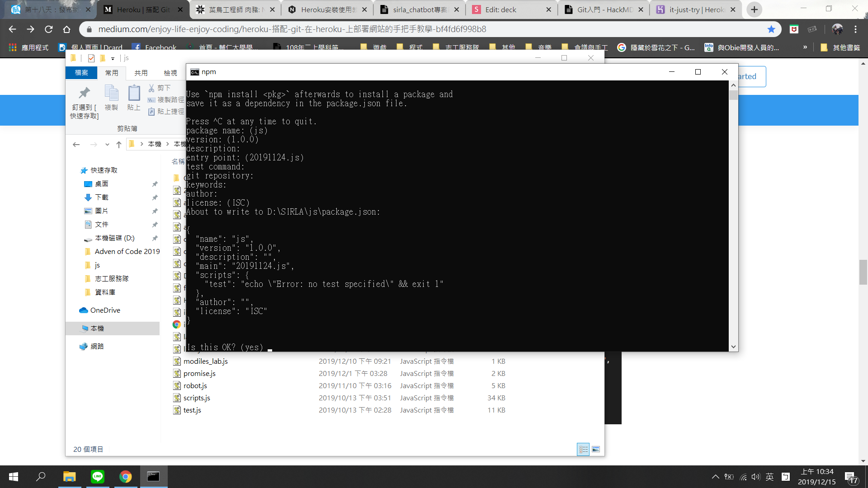Click the npm console vertical scrollbar thumb
Screen dimensions: 868x488
(733, 95)
